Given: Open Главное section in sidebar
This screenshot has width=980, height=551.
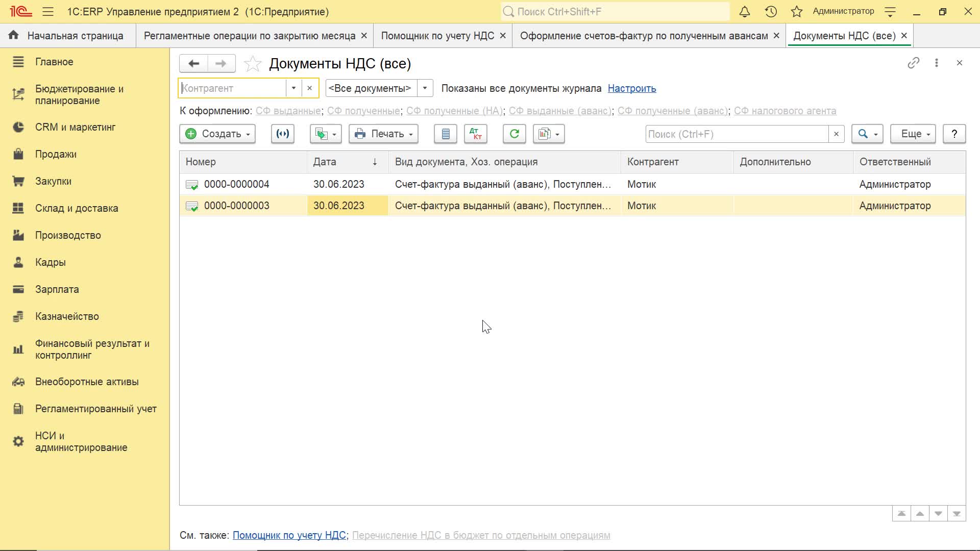Looking at the screenshot, I should pos(54,62).
